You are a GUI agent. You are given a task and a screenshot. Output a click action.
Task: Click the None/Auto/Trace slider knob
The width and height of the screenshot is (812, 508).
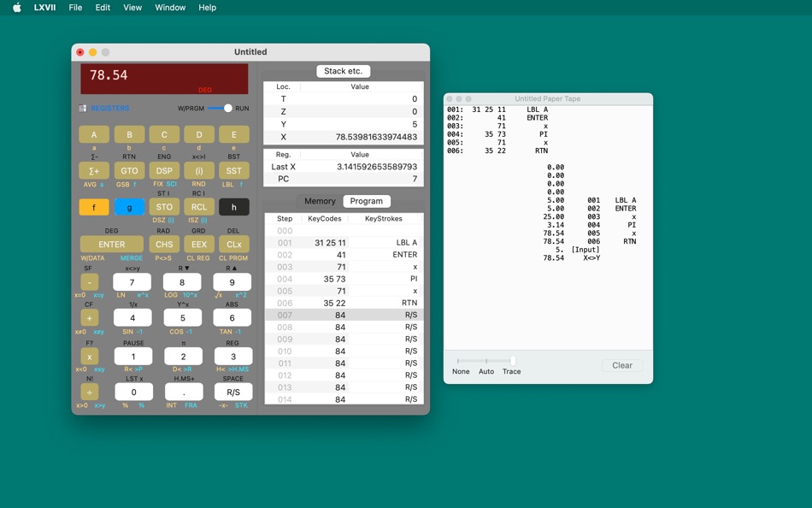click(513, 360)
